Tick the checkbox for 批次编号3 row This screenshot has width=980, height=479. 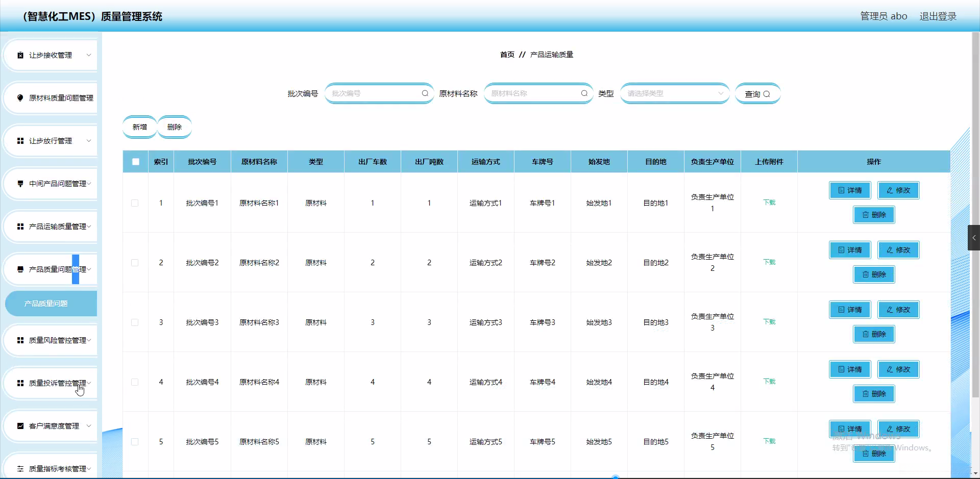tap(135, 322)
